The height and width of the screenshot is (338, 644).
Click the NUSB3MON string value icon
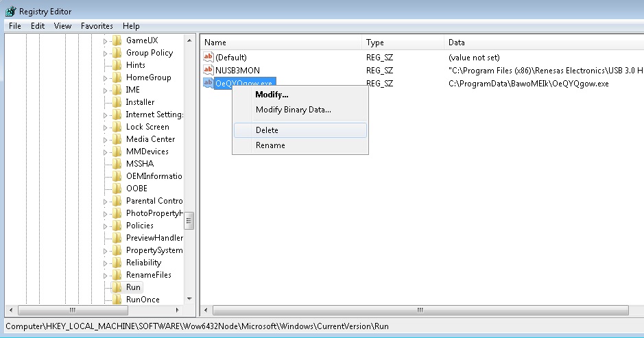pos(208,70)
